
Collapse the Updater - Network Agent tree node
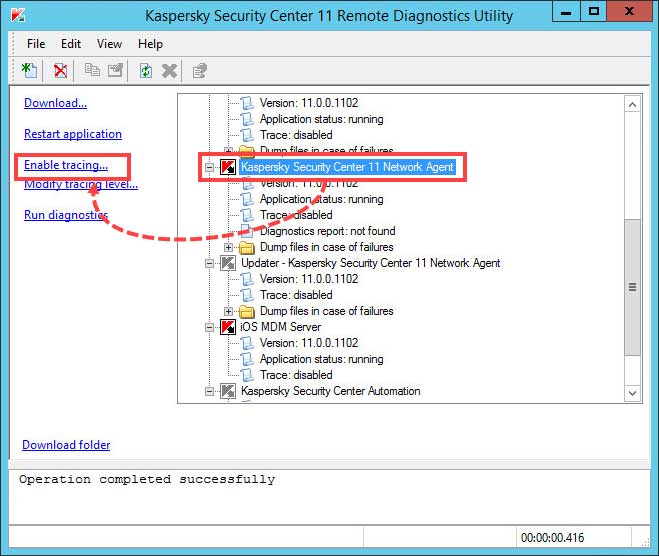(x=209, y=264)
